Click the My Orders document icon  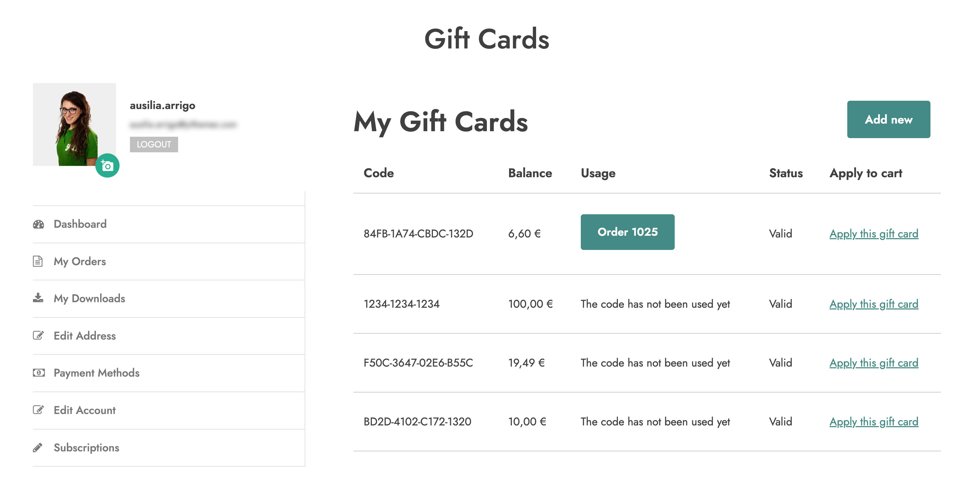tap(38, 261)
